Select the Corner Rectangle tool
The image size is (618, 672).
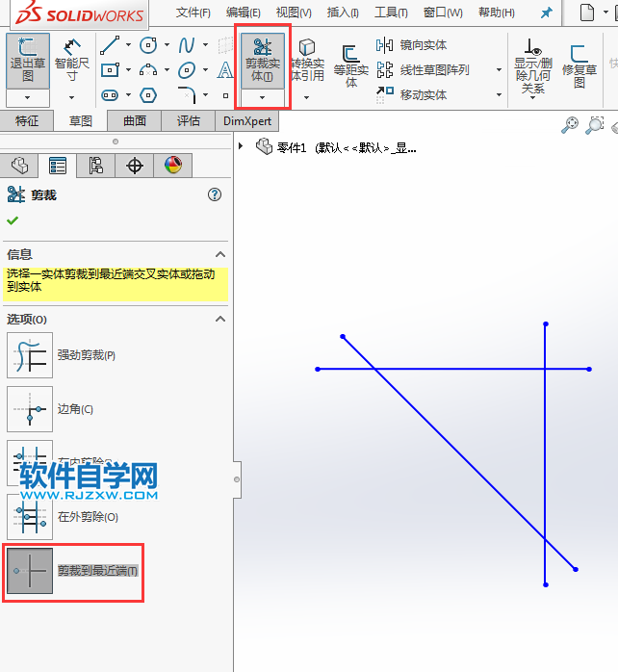[110, 70]
